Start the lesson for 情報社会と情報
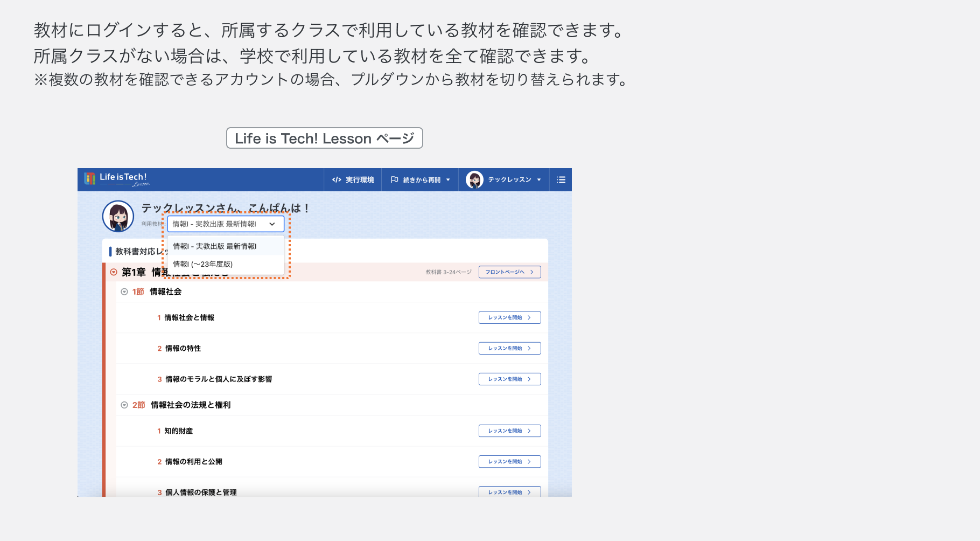 tap(509, 317)
